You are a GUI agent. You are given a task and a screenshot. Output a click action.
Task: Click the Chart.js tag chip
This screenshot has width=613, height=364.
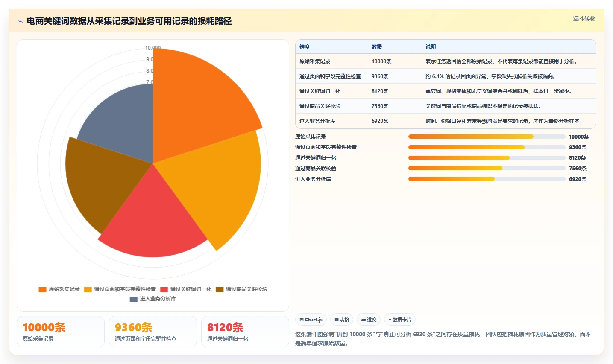click(x=311, y=320)
